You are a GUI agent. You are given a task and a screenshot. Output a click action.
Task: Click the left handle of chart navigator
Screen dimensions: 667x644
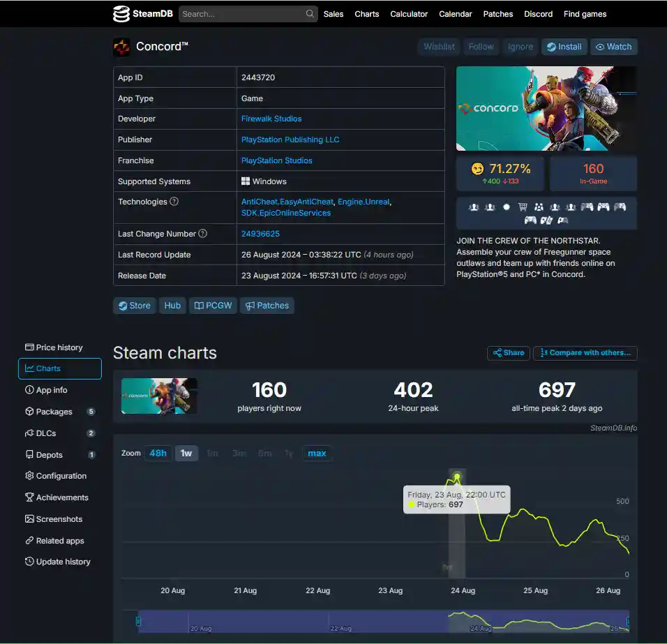pos(138,622)
